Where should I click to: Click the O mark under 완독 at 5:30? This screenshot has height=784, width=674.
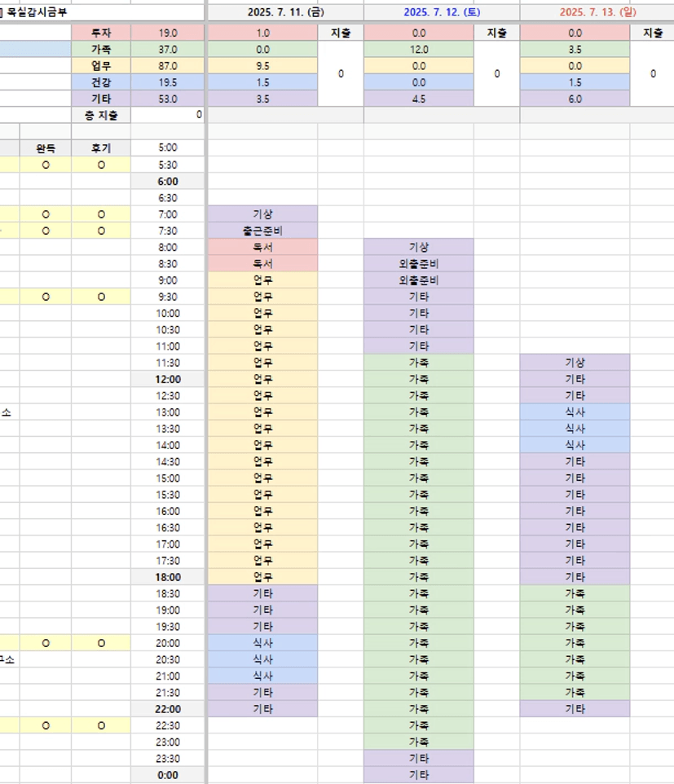(46, 165)
